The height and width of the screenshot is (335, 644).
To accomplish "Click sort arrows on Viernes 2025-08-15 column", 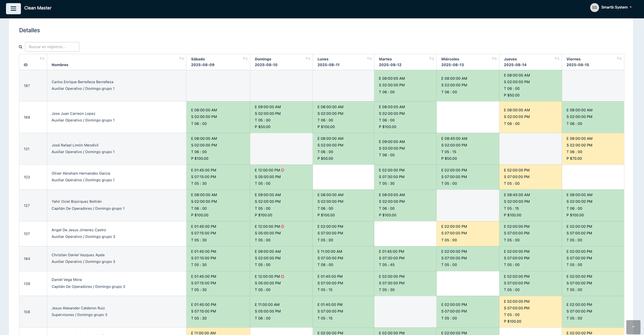I will coord(619,59).
